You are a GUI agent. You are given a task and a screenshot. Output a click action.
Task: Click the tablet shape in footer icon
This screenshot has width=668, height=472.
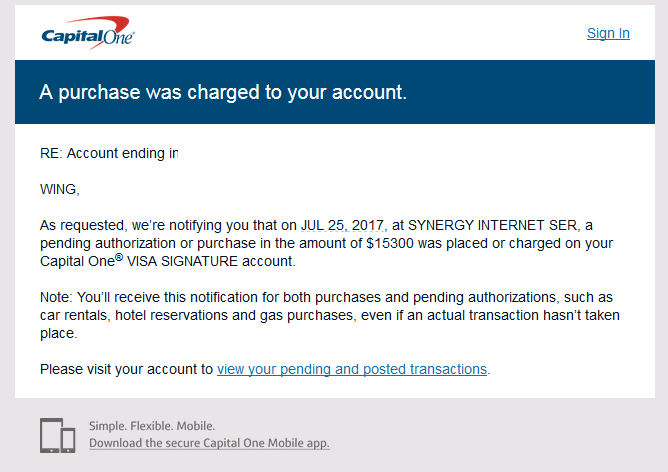click(x=51, y=435)
